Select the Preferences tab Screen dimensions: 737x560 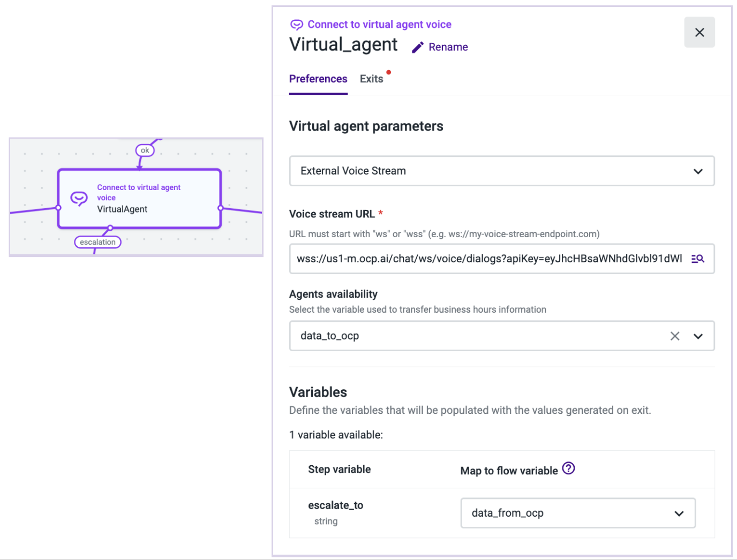pos(318,79)
